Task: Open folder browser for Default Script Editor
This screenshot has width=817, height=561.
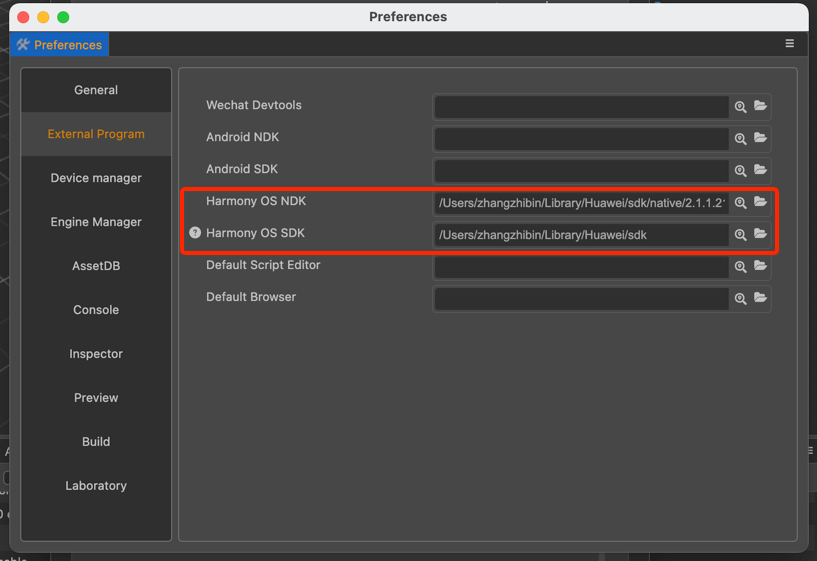Action: [x=760, y=266]
